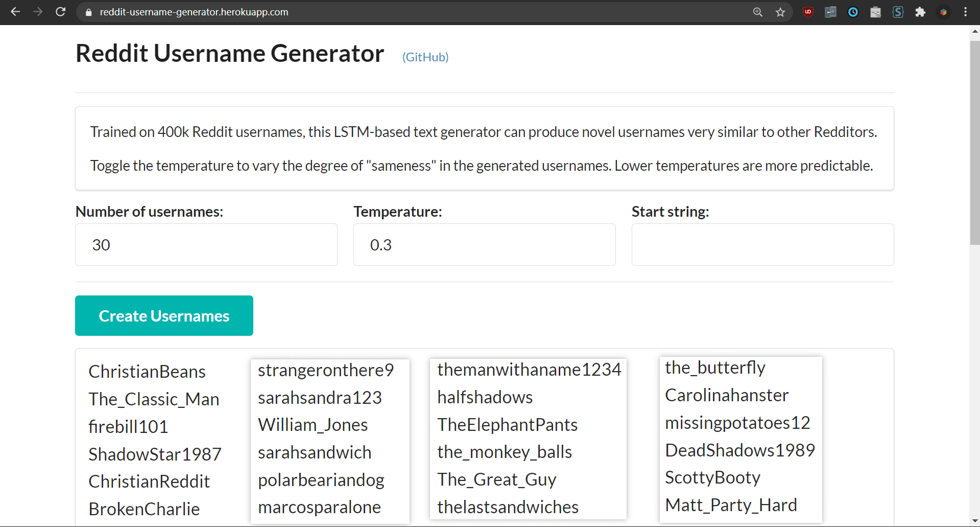Open the uBlock Origin extension icon
Image resolution: width=980 pixels, height=527 pixels.
[x=808, y=12]
